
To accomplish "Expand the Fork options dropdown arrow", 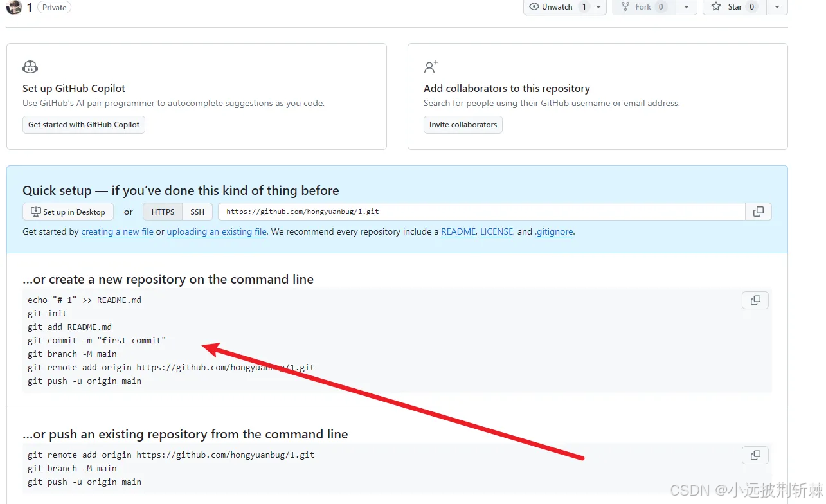I will (x=687, y=7).
